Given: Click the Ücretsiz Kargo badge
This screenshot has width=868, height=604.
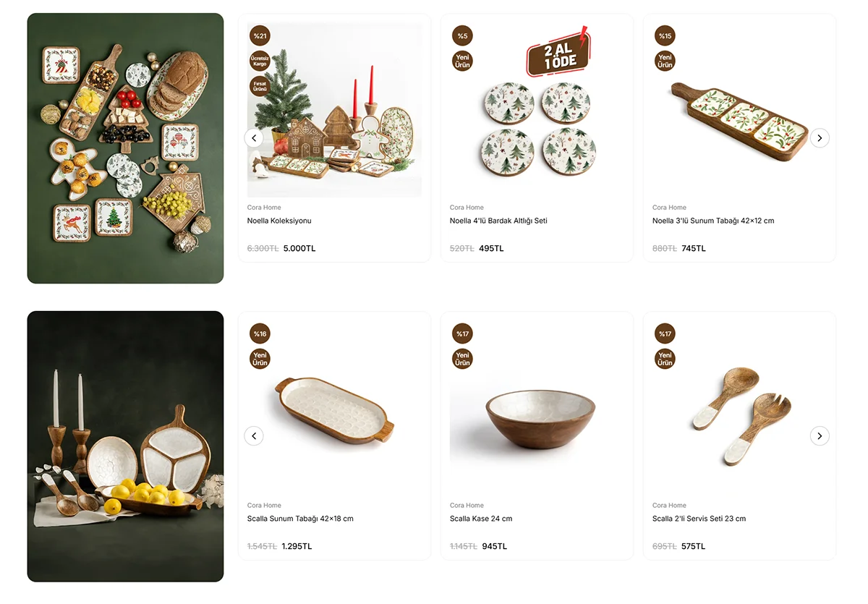Looking at the screenshot, I should (x=260, y=61).
